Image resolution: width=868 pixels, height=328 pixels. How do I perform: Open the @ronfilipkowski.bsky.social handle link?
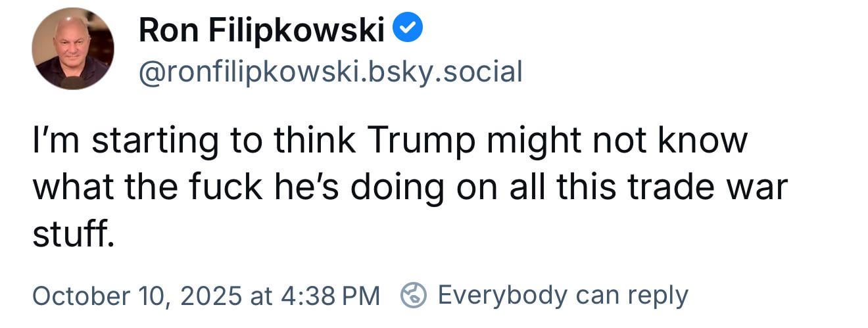330,72
